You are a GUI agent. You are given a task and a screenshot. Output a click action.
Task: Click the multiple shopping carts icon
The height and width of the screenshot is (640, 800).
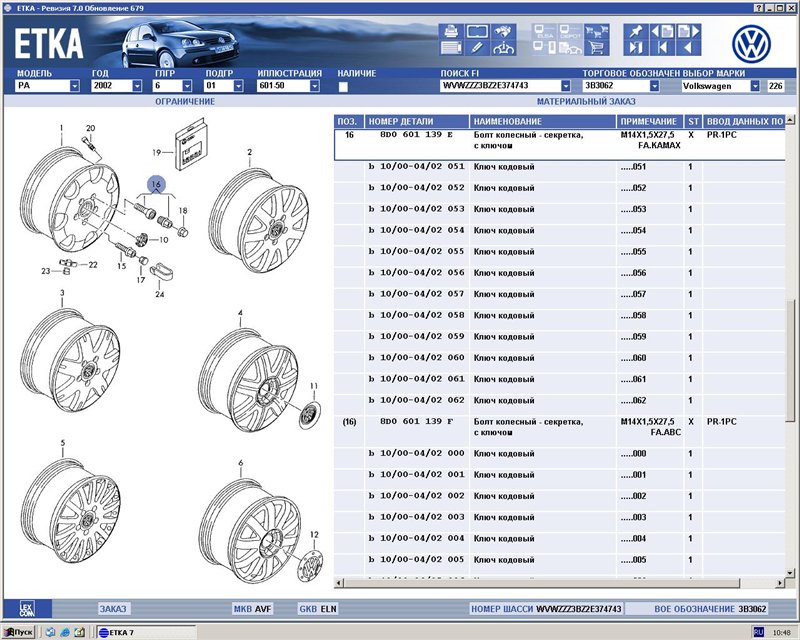pos(596,32)
